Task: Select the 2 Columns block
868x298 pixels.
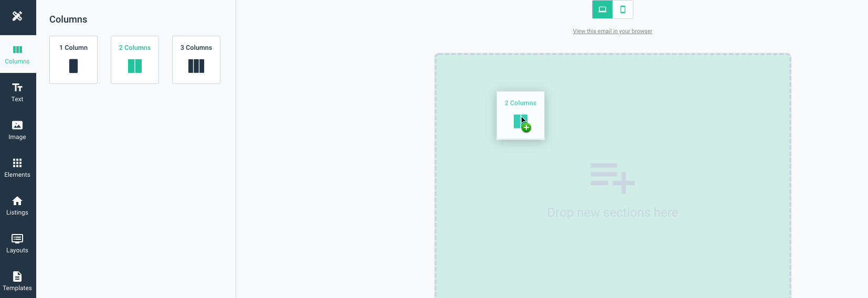Action: [135, 60]
